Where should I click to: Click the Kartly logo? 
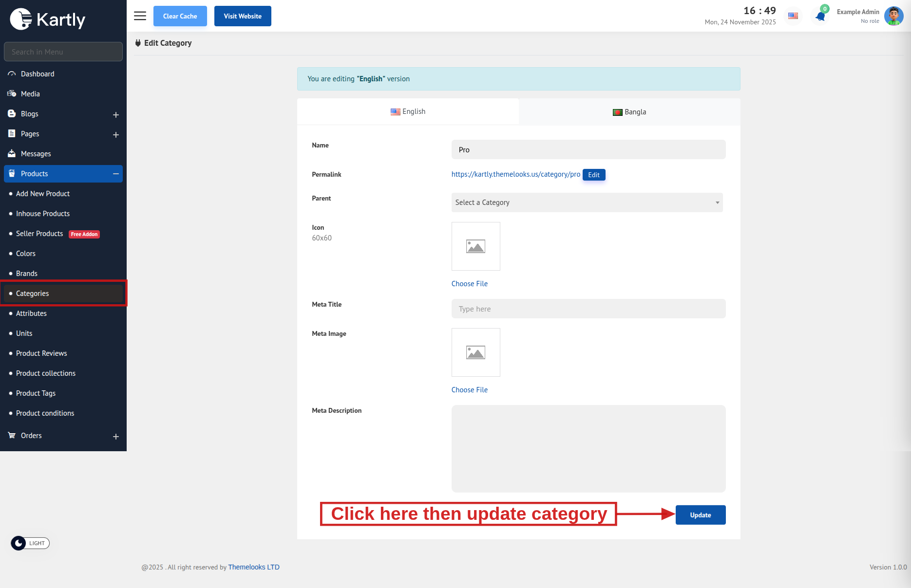click(x=48, y=19)
